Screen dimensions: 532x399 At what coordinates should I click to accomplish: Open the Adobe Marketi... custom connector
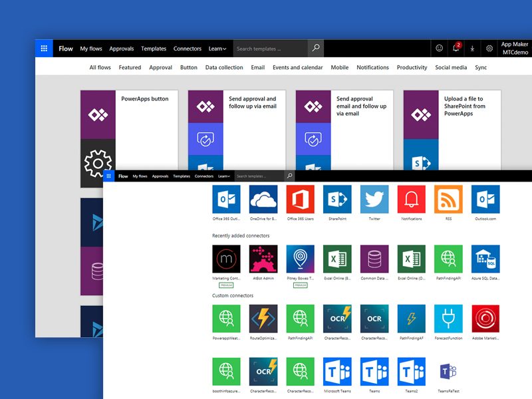pyautogui.click(x=485, y=319)
